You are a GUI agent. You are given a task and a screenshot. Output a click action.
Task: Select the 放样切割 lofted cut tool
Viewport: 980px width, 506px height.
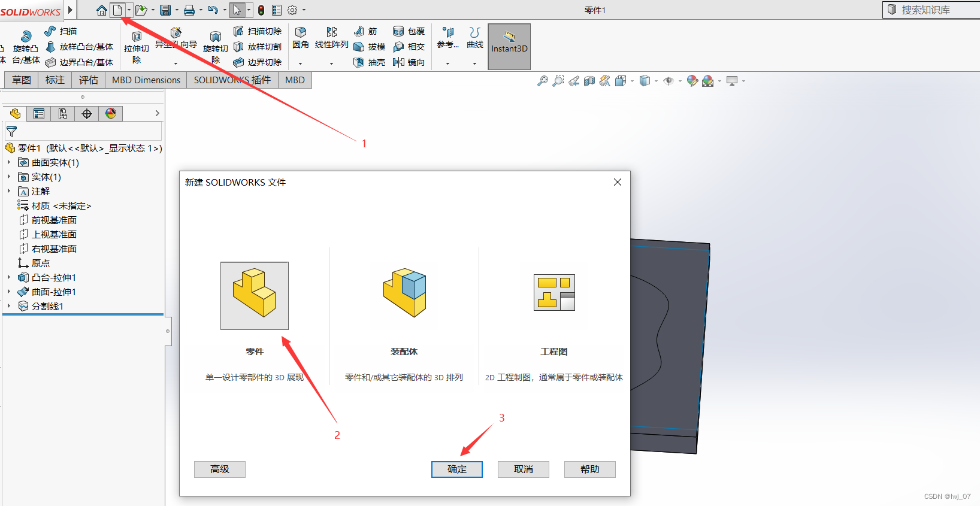pos(257,47)
